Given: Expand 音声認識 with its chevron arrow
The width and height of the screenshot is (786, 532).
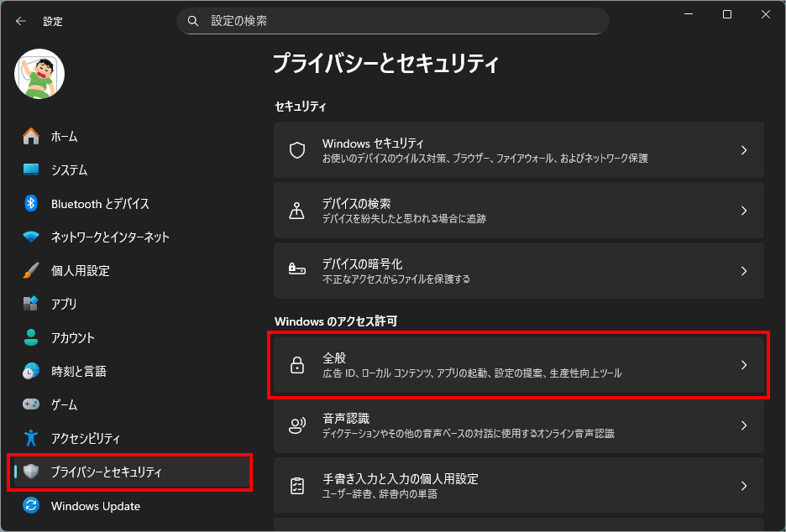Looking at the screenshot, I should tap(743, 425).
